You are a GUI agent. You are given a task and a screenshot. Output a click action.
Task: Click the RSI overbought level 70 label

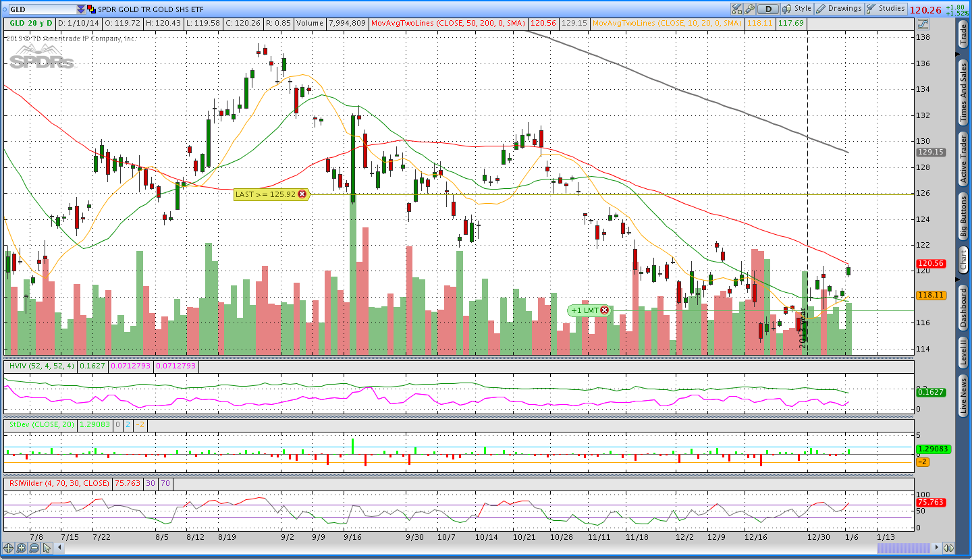click(x=165, y=483)
